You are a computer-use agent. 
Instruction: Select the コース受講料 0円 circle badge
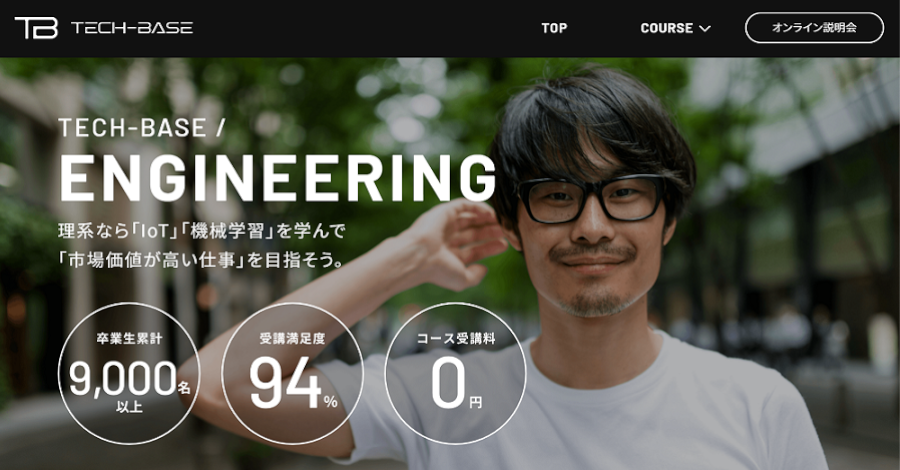[456, 374]
